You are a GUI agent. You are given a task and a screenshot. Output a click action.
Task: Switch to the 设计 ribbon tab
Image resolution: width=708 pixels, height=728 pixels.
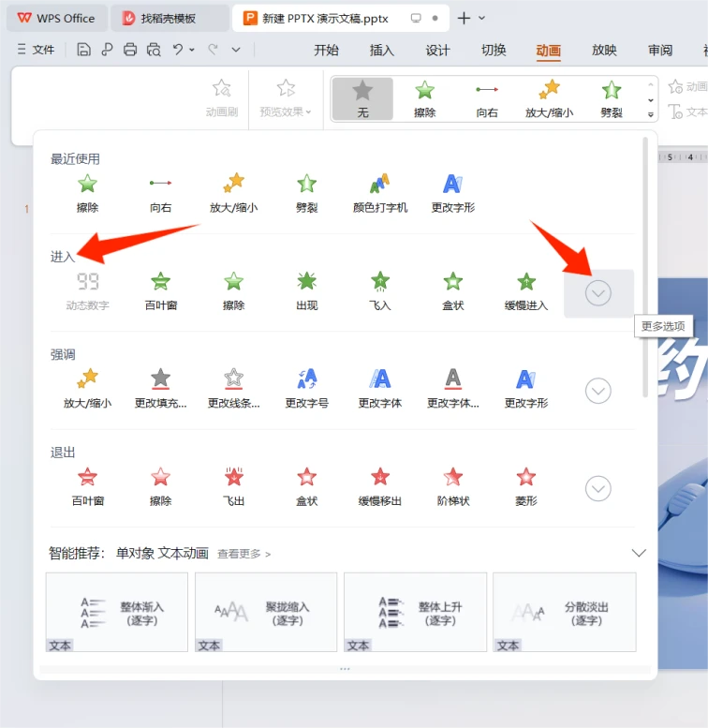(437, 51)
